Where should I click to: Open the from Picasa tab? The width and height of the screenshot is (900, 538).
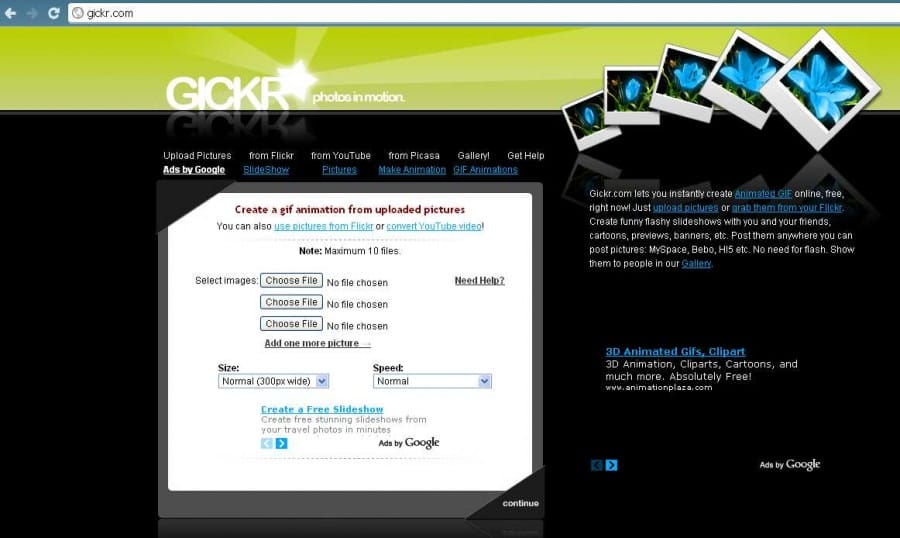[414, 156]
